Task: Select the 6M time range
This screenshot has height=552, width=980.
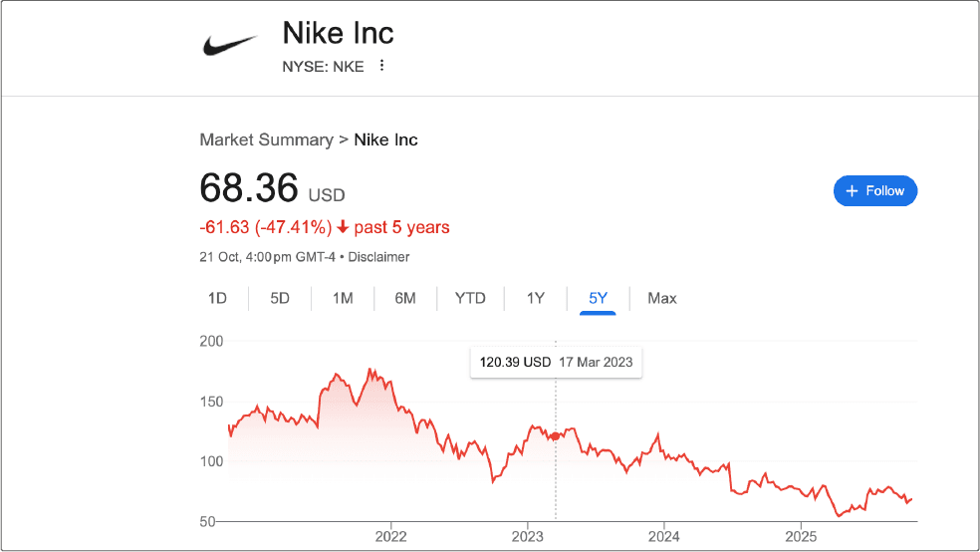Action: click(x=404, y=298)
